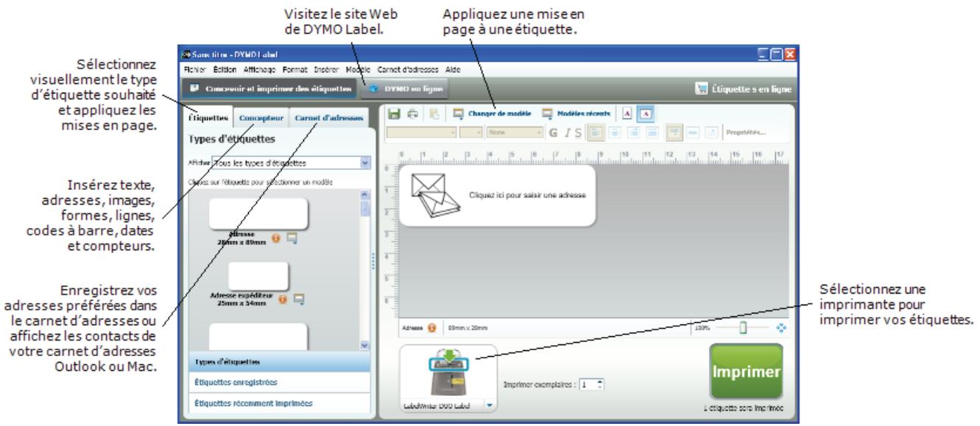Open Fichier menu
980x426 pixels.
pos(195,68)
